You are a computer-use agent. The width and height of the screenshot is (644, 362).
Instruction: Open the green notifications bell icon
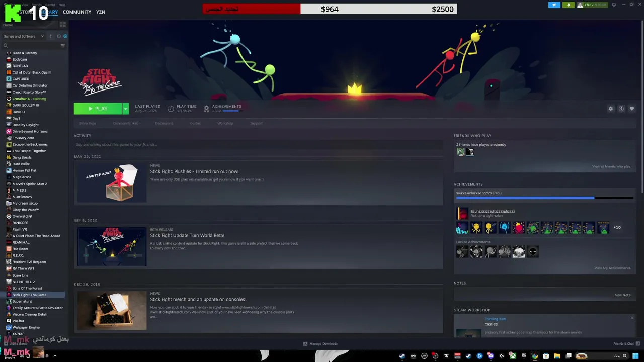pyautogui.click(x=569, y=5)
